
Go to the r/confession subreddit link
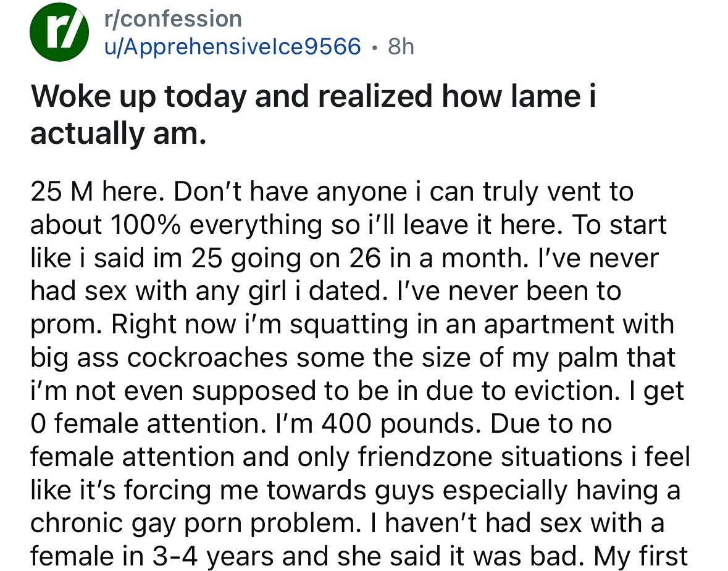coord(173,19)
